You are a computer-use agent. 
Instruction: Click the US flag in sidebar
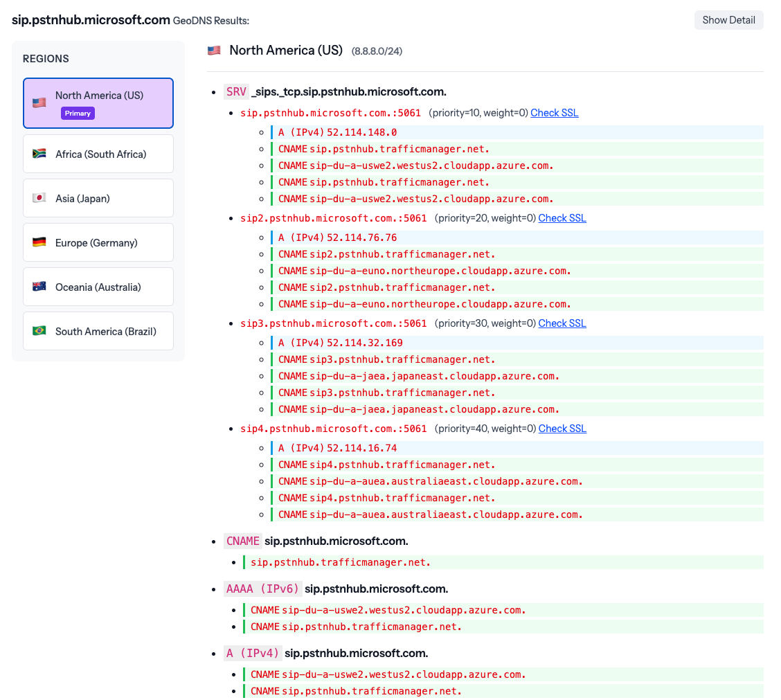[39, 103]
